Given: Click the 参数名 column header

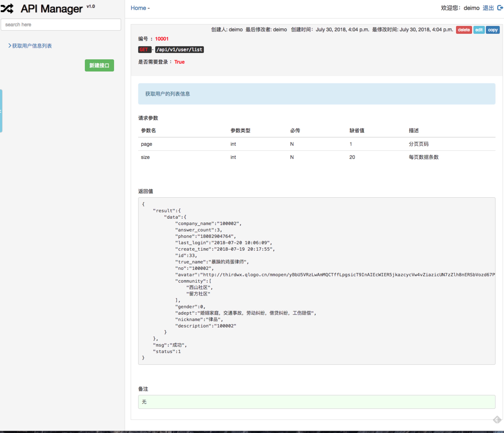Looking at the screenshot, I should coord(148,130).
